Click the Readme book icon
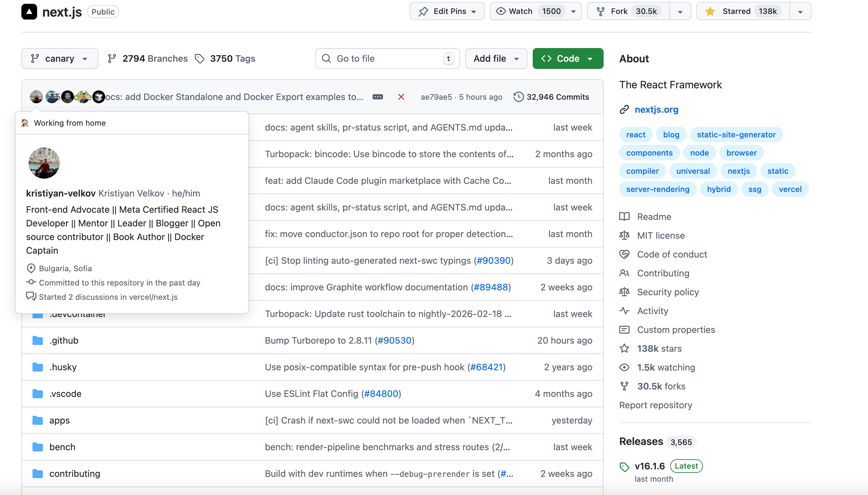This screenshot has width=868, height=495. (x=624, y=217)
